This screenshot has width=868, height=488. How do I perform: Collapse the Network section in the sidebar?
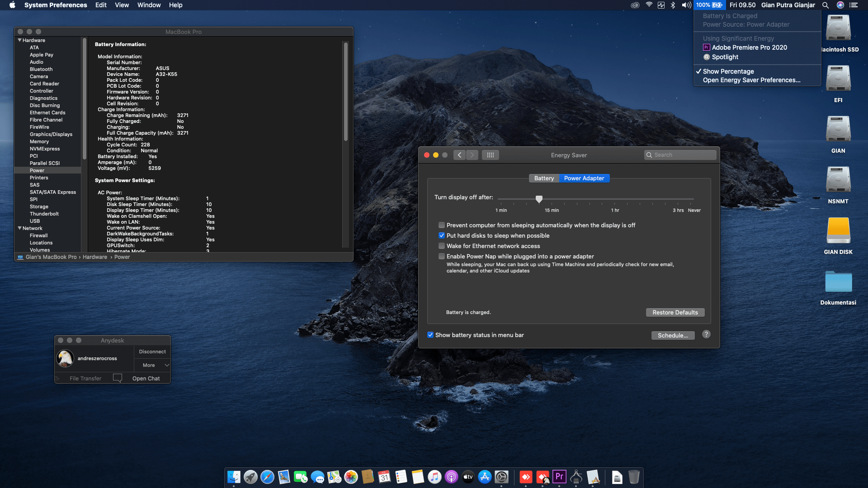pyautogui.click(x=20, y=228)
